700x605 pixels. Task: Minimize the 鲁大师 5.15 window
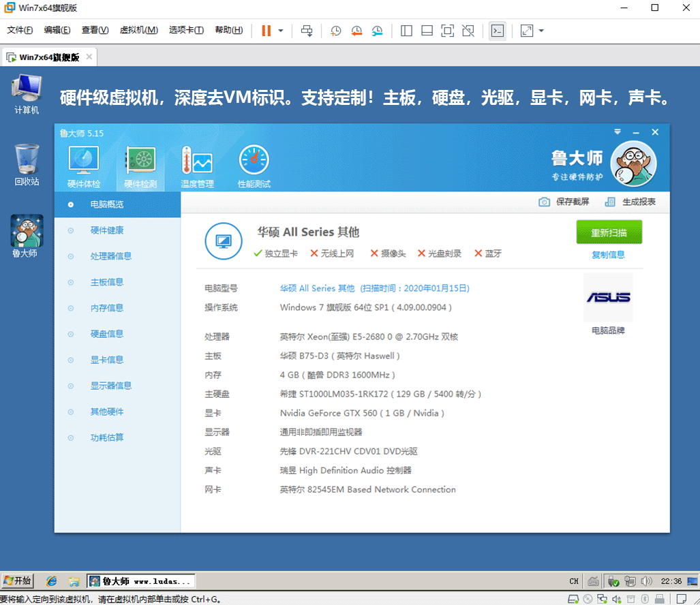point(636,132)
